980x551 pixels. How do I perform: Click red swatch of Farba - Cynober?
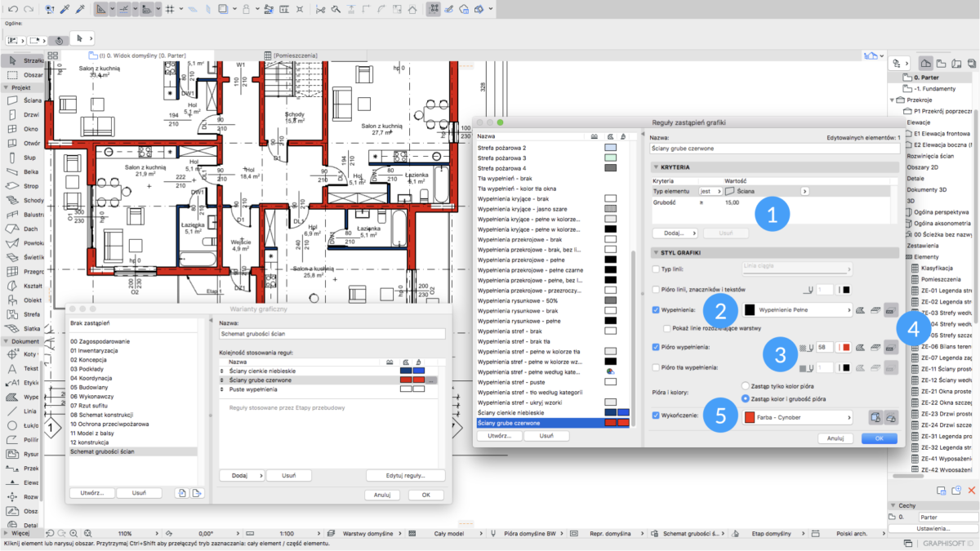751,417
